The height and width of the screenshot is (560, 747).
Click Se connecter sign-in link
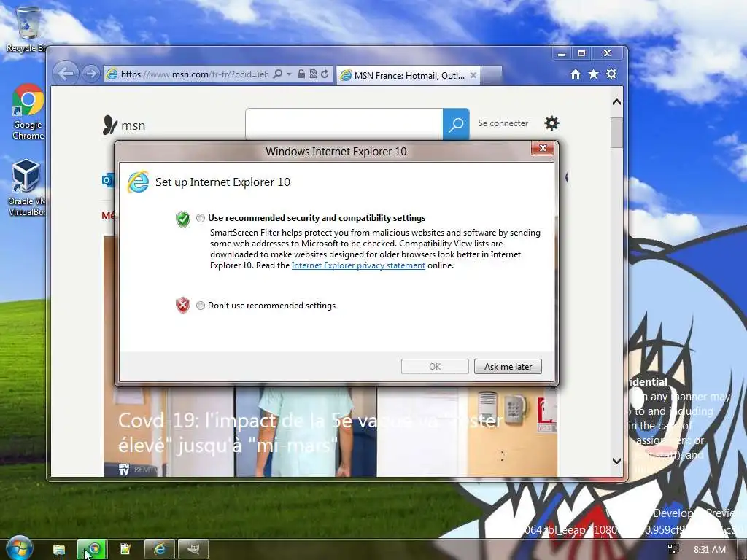point(503,122)
